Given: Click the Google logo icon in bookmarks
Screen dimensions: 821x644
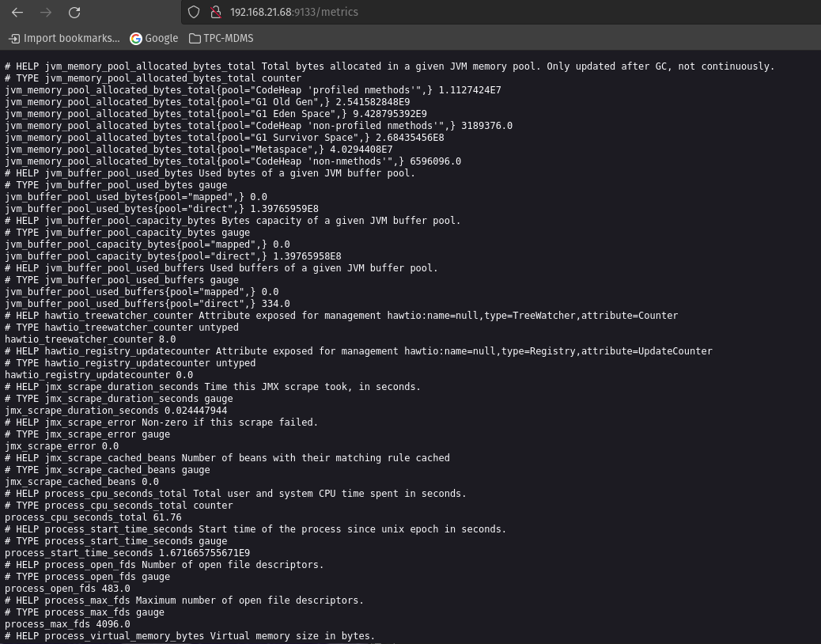Looking at the screenshot, I should pos(135,39).
